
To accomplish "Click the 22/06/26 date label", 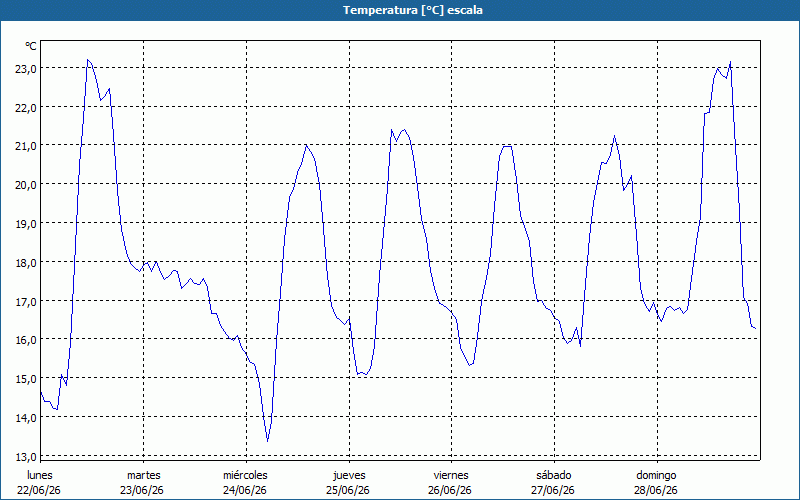I will pyautogui.click(x=39, y=490).
